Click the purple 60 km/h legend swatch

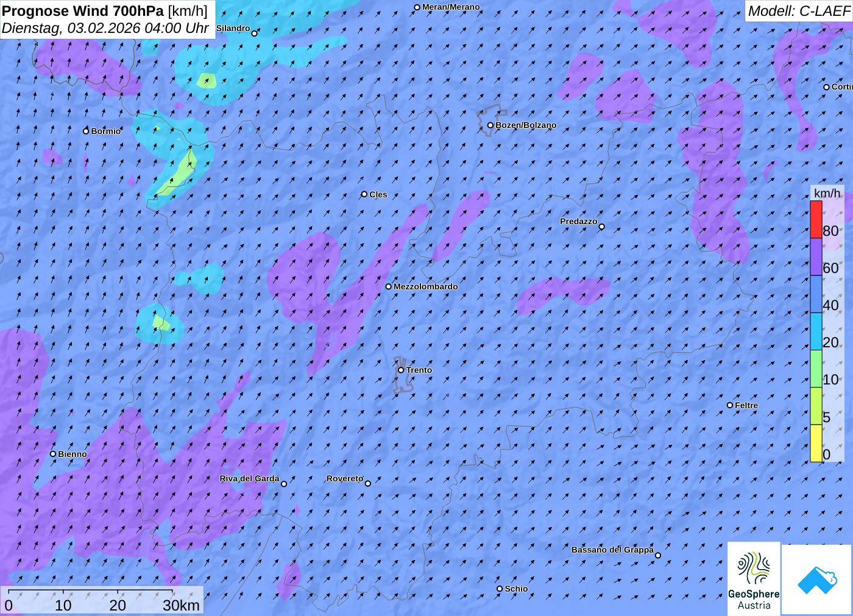click(x=816, y=257)
